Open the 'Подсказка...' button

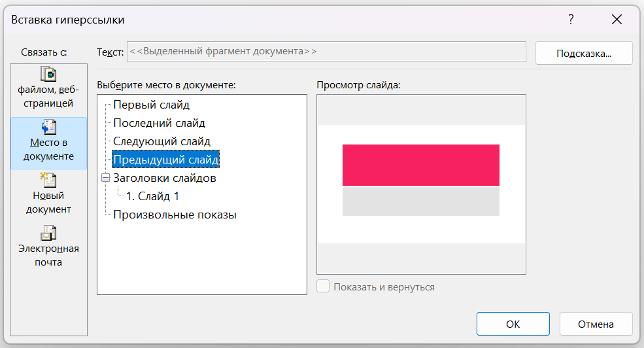click(x=584, y=54)
